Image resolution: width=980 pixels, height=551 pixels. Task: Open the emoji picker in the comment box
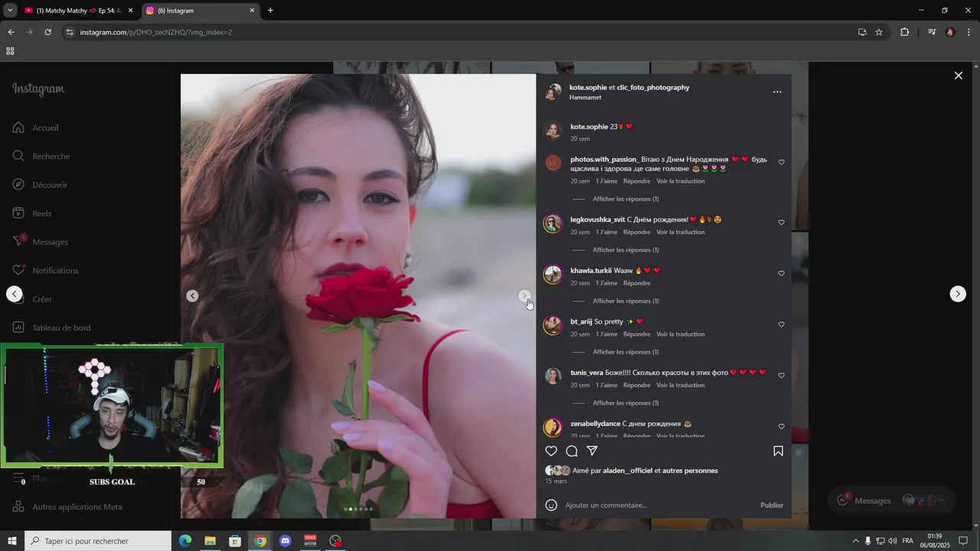pos(551,505)
